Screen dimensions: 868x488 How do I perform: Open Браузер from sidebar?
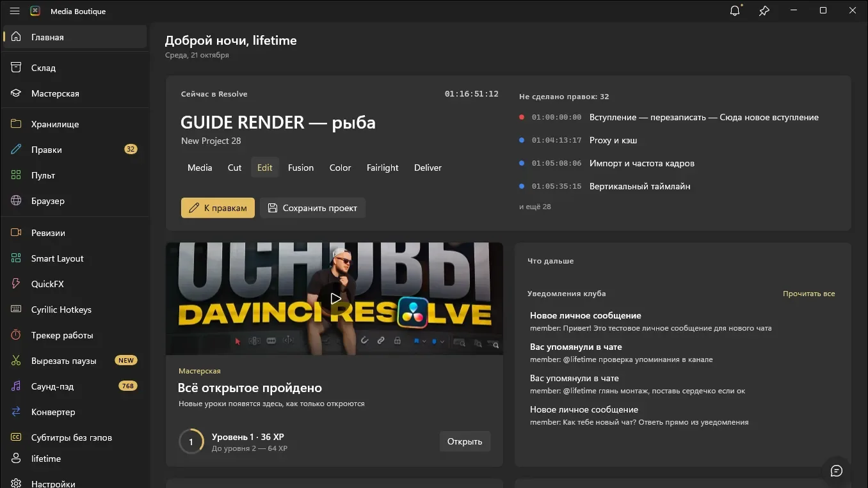tap(75, 201)
